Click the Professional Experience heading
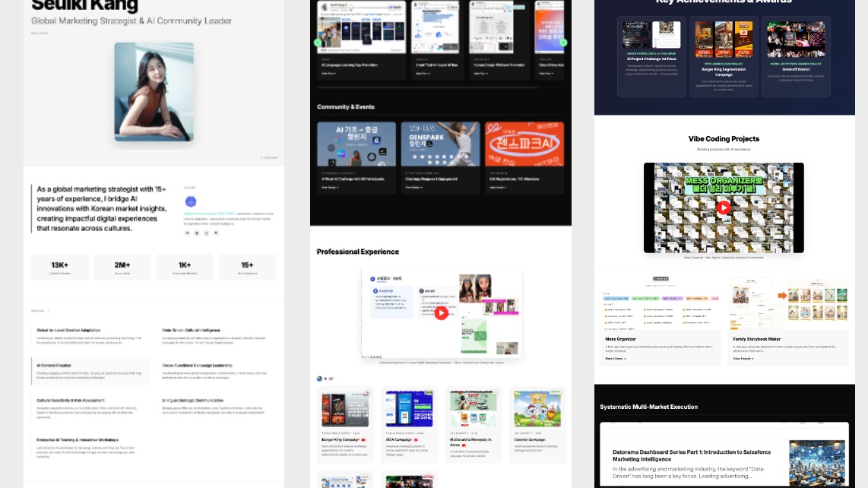Image resolution: width=868 pixels, height=488 pixels. tap(357, 252)
